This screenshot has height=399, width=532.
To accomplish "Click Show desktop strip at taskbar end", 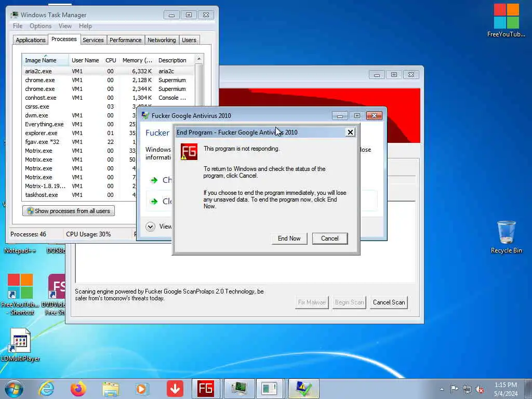I will [528, 389].
